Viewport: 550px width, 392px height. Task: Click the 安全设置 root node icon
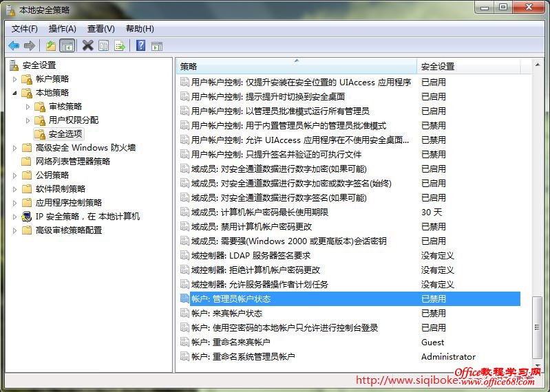14,65
